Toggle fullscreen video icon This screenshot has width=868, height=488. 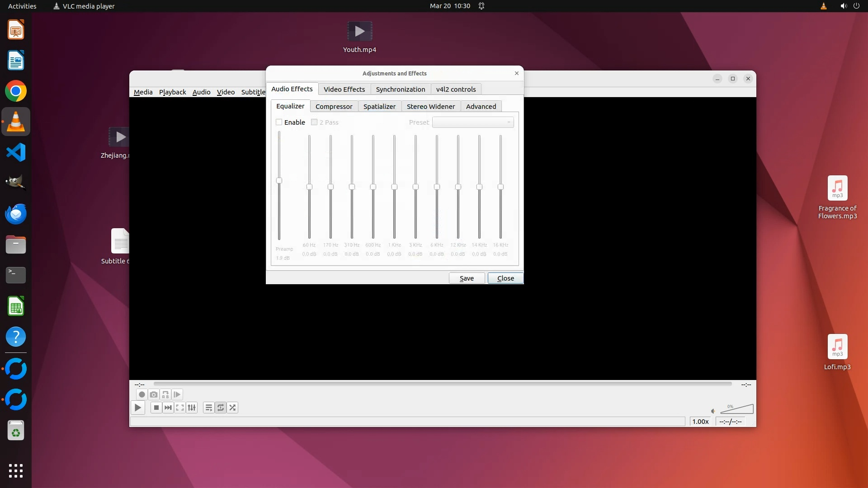point(180,408)
